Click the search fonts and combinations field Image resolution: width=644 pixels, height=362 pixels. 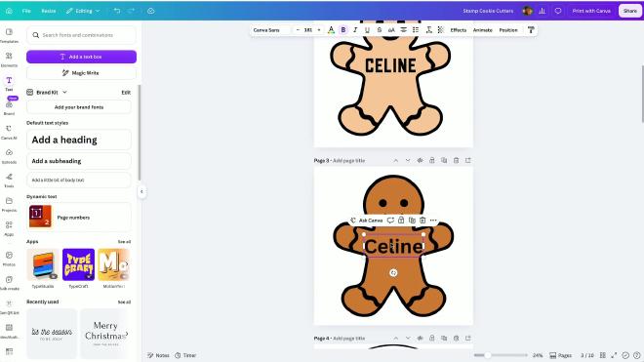81,35
